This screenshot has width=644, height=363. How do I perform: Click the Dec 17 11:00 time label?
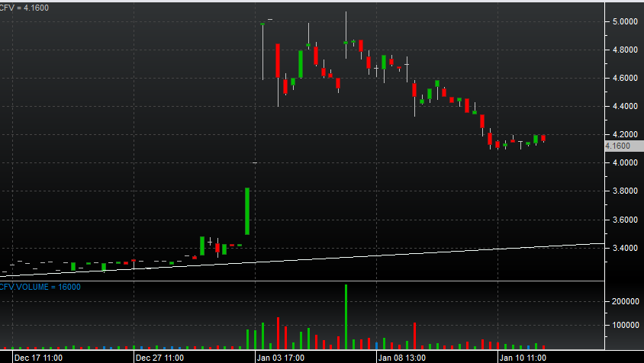[37, 357]
